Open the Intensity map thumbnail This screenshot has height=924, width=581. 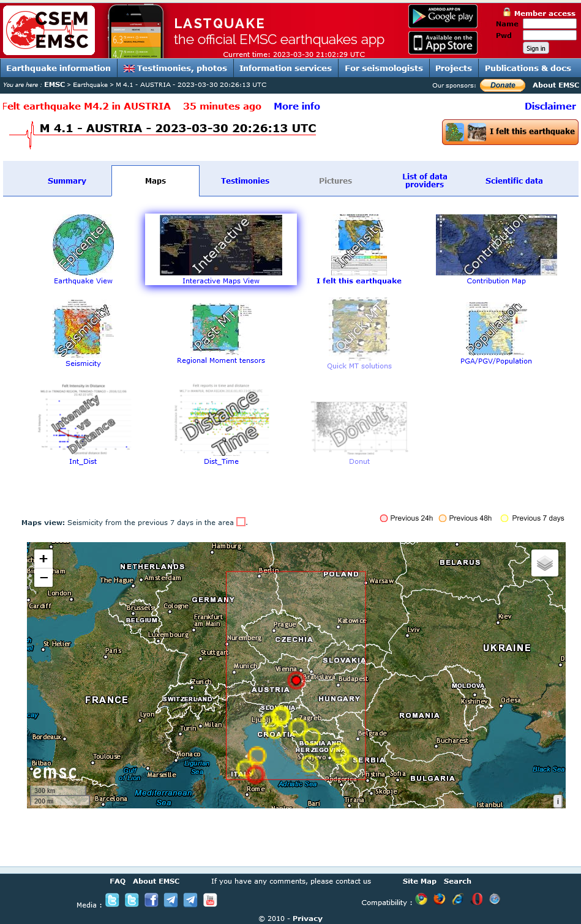click(359, 244)
